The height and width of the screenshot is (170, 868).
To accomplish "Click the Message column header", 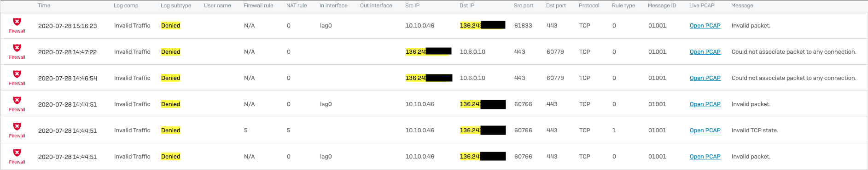I will click(742, 6).
